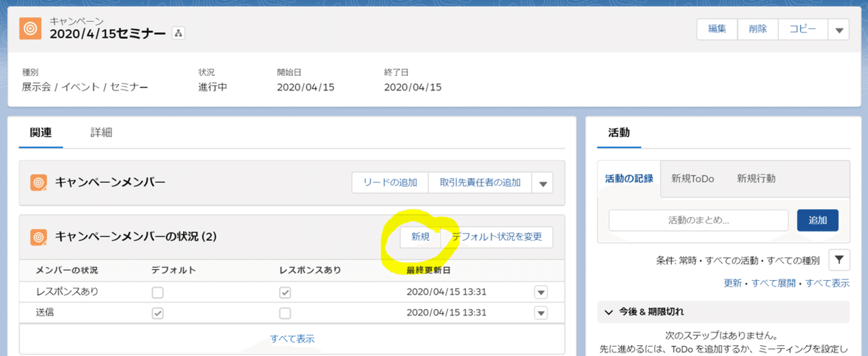This screenshot has width=868, height=356.
Task: Click the date 2020/04/15 13:31 in 送信 row
Action: click(446, 313)
